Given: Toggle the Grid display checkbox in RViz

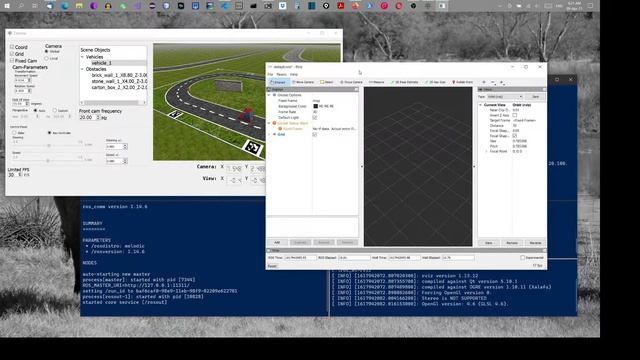Looking at the screenshot, I should pos(314,134).
